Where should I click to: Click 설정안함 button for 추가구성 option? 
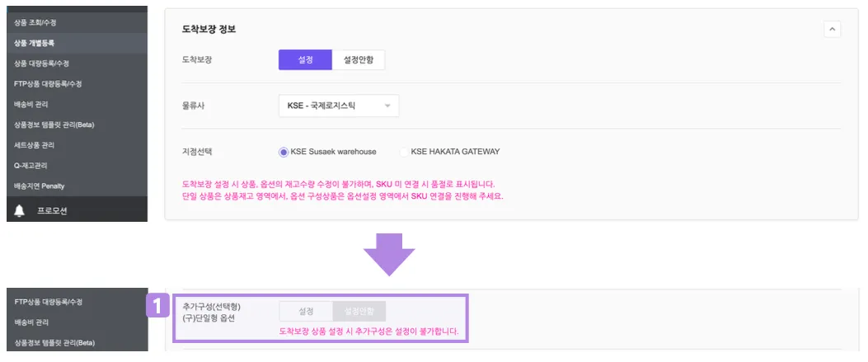359,311
